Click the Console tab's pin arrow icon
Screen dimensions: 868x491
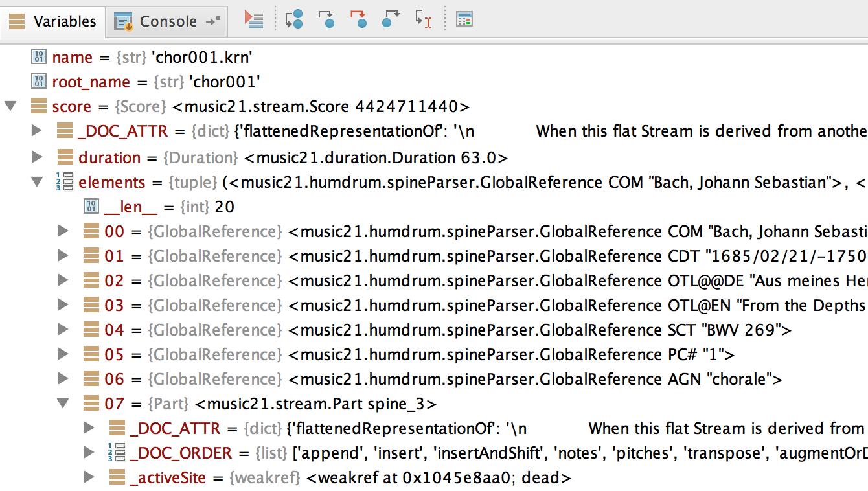click(212, 21)
